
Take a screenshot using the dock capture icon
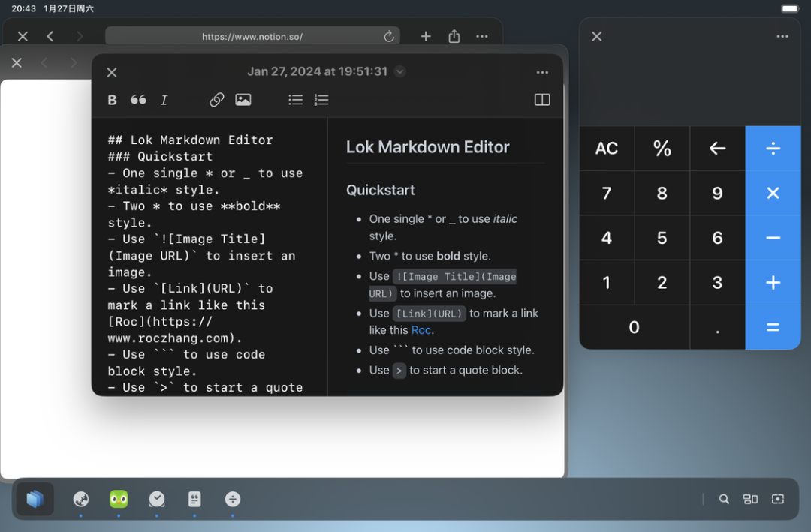click(778, 499)
